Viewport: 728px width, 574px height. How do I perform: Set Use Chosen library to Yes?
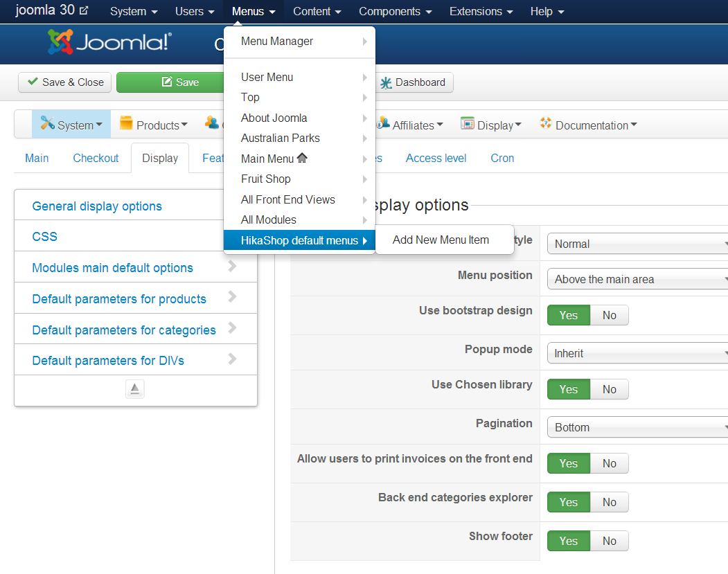tap(568, 389)
